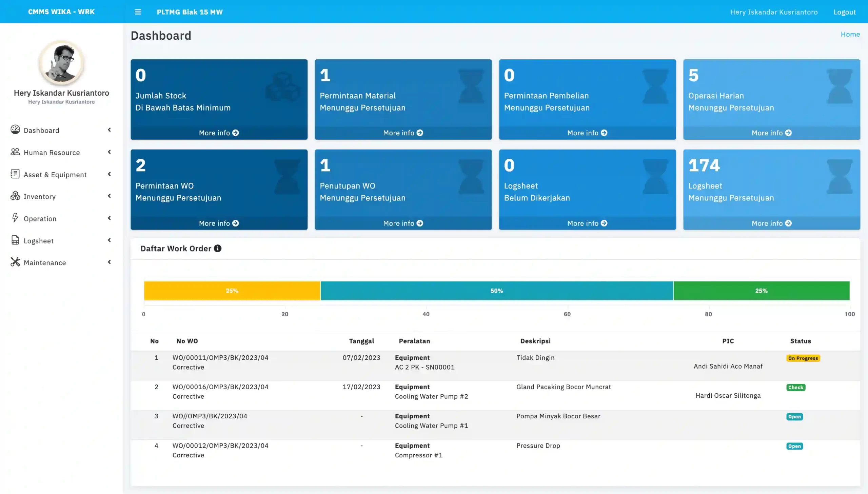Open the Operation sidebar menu item
The image size is (868, 494).
click(x=61, y=218)
